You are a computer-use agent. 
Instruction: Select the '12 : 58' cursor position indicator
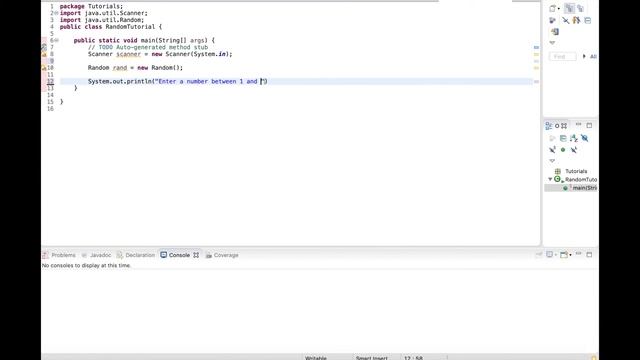pyautogui.click(x=413, y=358)
